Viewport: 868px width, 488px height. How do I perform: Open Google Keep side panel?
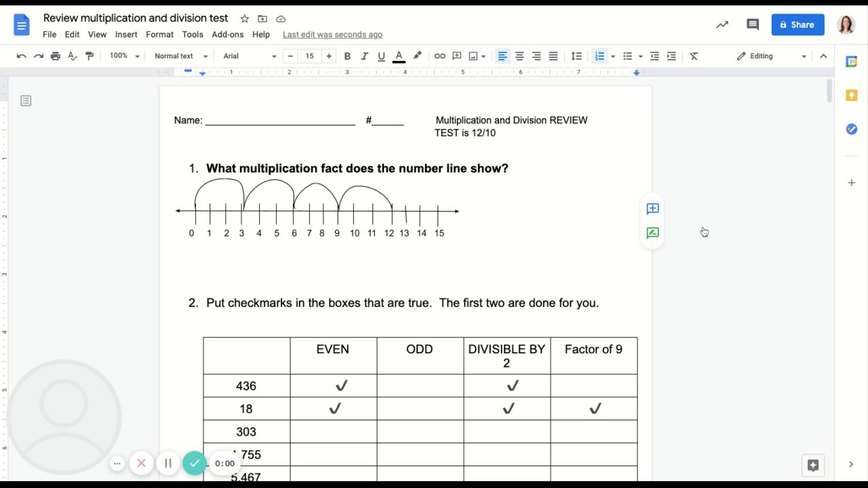coord(852,96)
